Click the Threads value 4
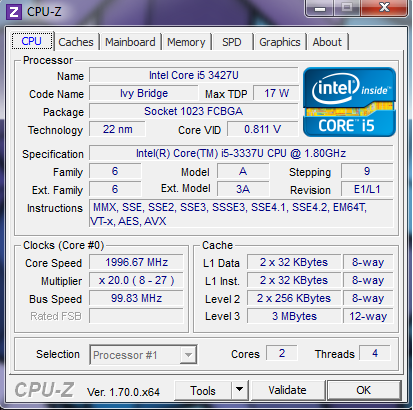 point(375,353)
